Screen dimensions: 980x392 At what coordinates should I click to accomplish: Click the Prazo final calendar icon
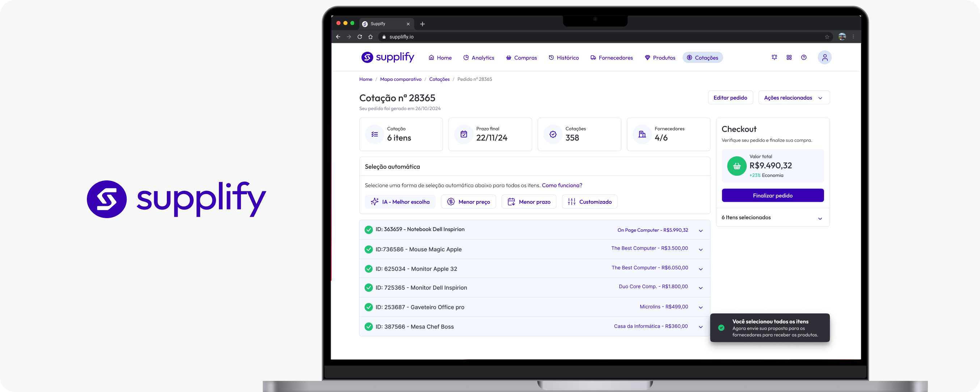[x=463, y=134]
